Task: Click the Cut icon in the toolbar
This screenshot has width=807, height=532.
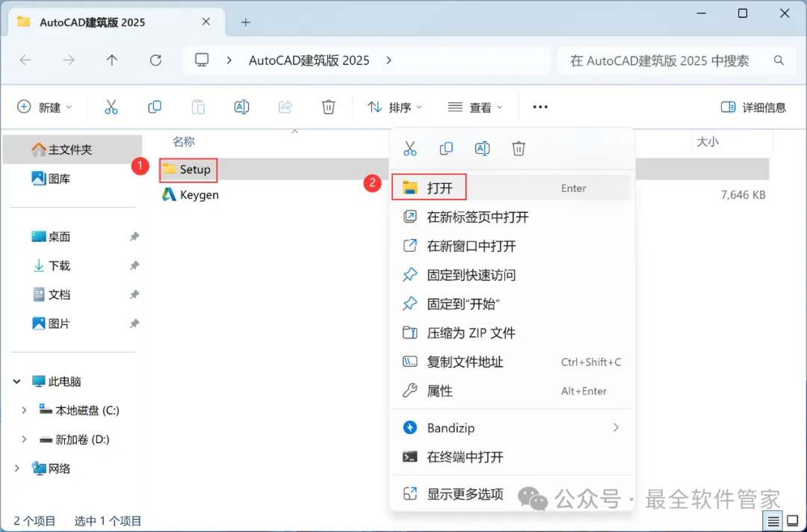Action: [111, 107]
